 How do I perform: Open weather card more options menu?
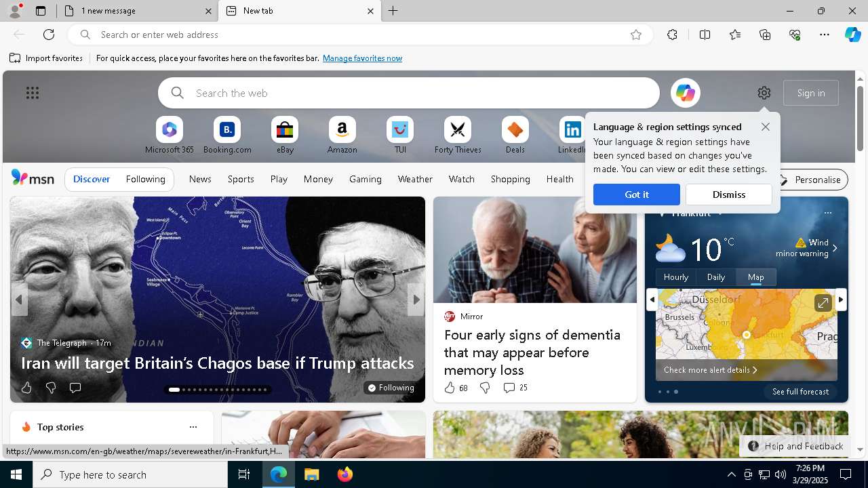(827, 213)
